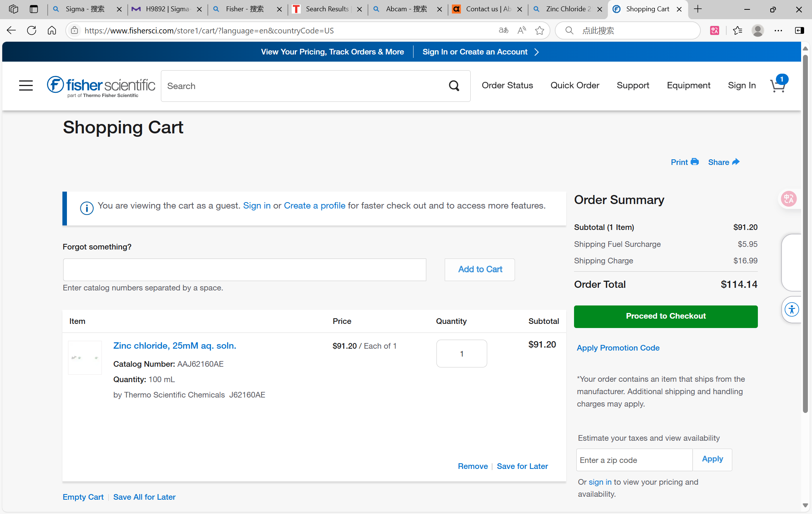Focus the catalog numbers input field
The height and width of the screenshot is (514, 812).
click(x=244, y=269)
